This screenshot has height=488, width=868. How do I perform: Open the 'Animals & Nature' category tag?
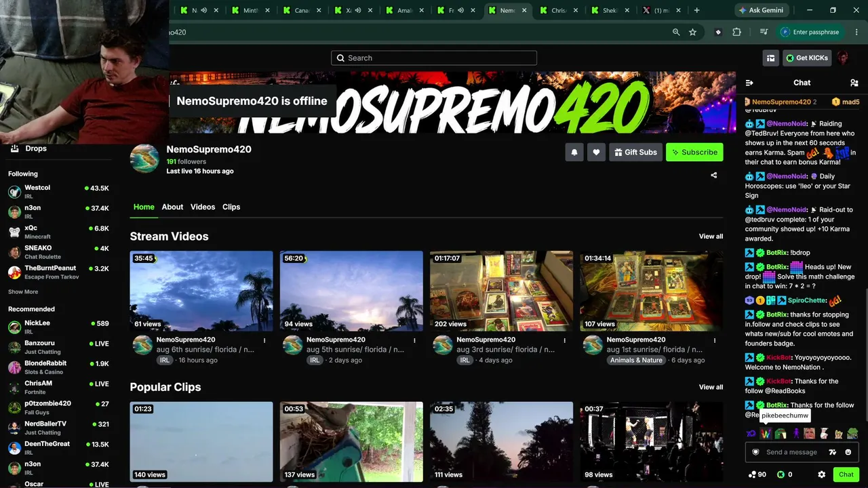coord(636,361)
